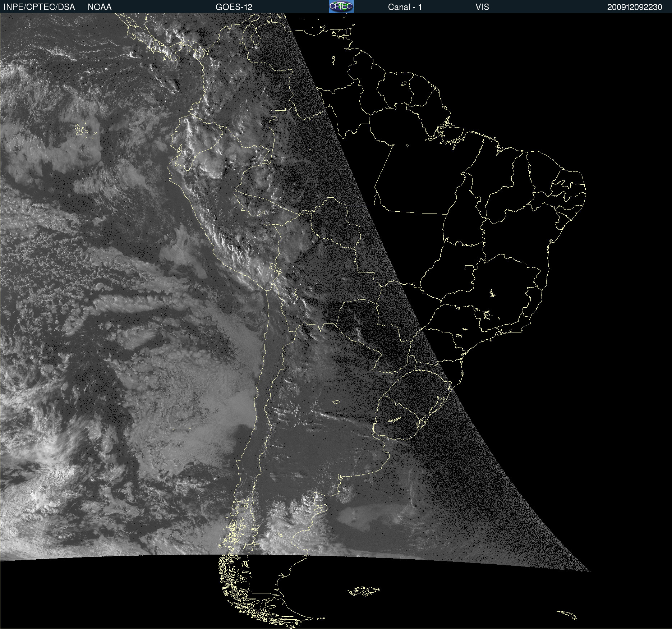Click the VIS label in header
Viewport: 672px width, 629px height.
click(x=482, y=7)
